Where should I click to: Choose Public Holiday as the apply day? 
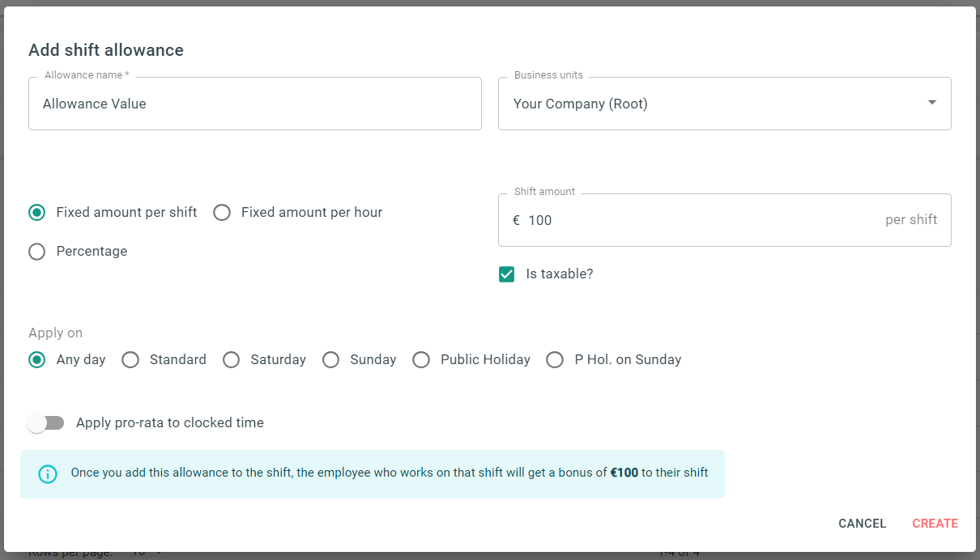pos(421,359)
